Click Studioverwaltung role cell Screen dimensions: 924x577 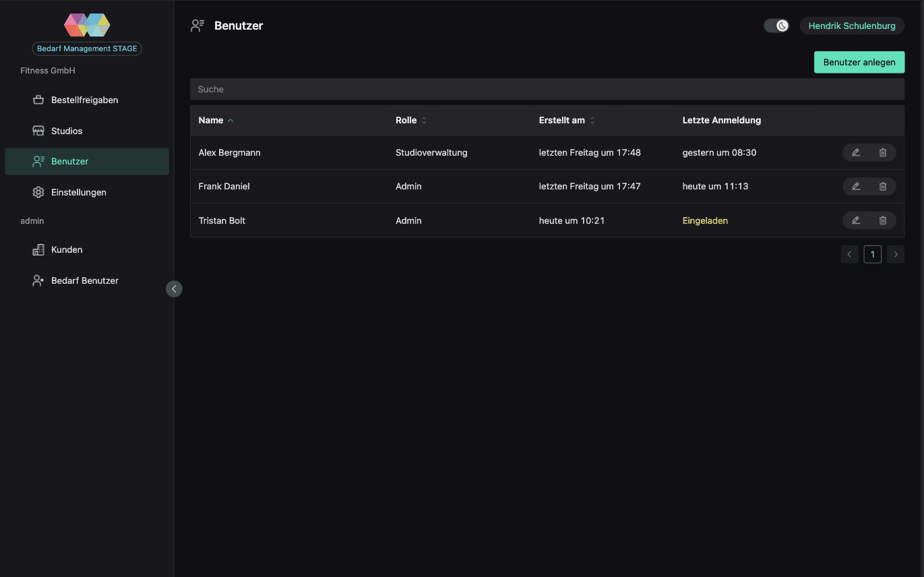(x=431, y=152)
